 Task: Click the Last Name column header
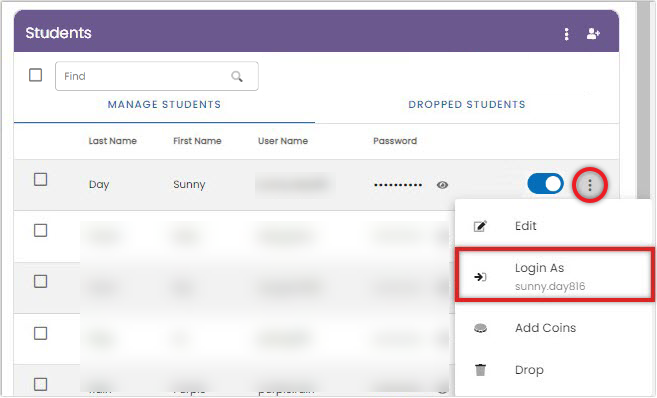(113, 141)
